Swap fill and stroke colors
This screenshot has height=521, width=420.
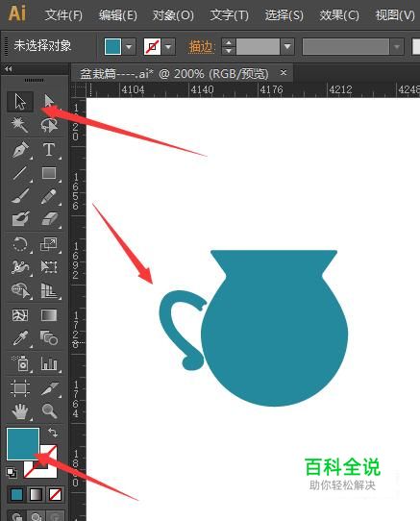[x=53, y=433]
